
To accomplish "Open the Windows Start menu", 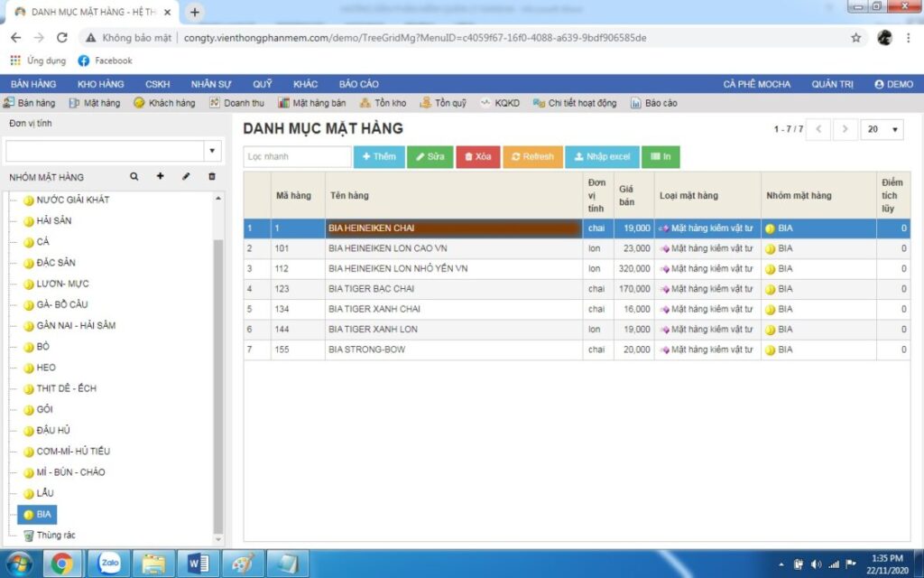I will click(x=19, y=564).
